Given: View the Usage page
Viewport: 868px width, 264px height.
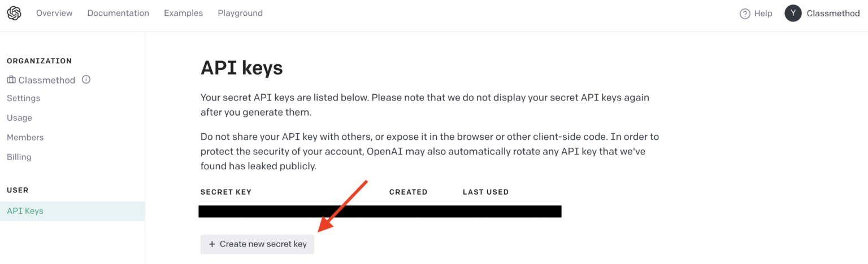Looking at the screenshot, I should click(19, 118).
